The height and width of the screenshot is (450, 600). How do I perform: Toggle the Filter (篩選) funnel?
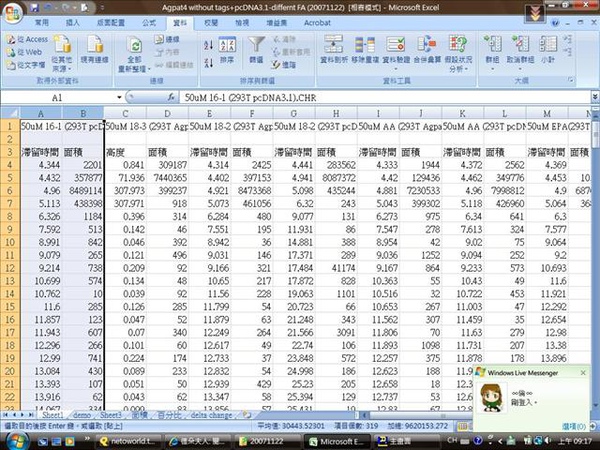[x=256, y=50]
